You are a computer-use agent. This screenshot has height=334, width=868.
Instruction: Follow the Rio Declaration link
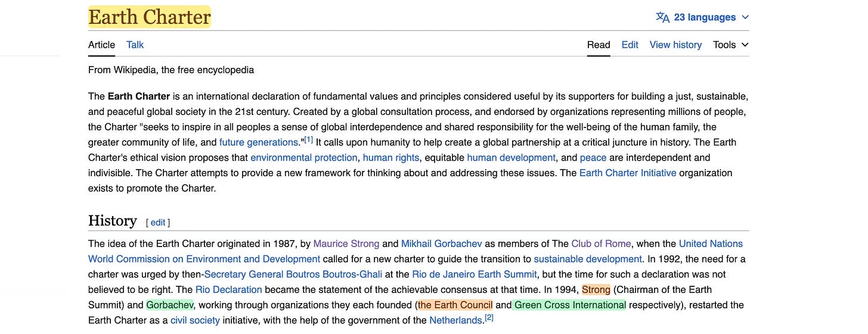229,290
